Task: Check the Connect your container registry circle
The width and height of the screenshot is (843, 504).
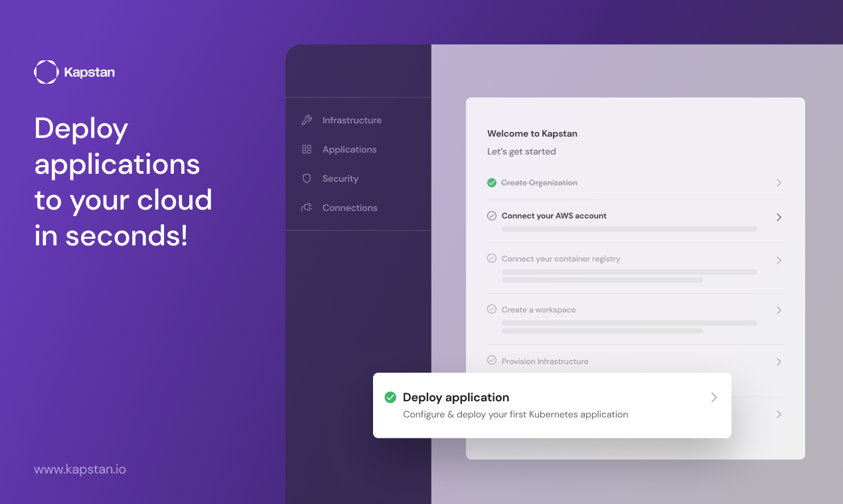Action: click(x=492, y=258)
